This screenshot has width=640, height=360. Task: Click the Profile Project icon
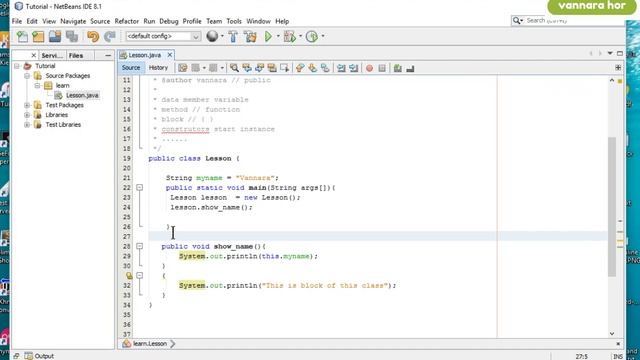312,36
